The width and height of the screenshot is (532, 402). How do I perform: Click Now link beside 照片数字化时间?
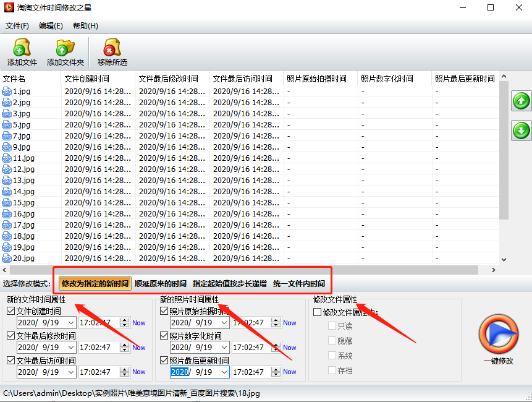[x=289, y=348]
